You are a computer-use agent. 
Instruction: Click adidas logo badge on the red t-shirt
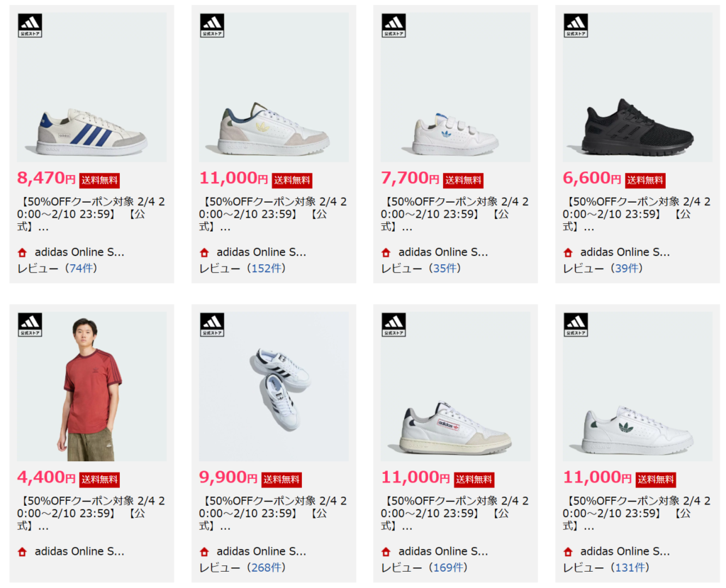(30, 324)
